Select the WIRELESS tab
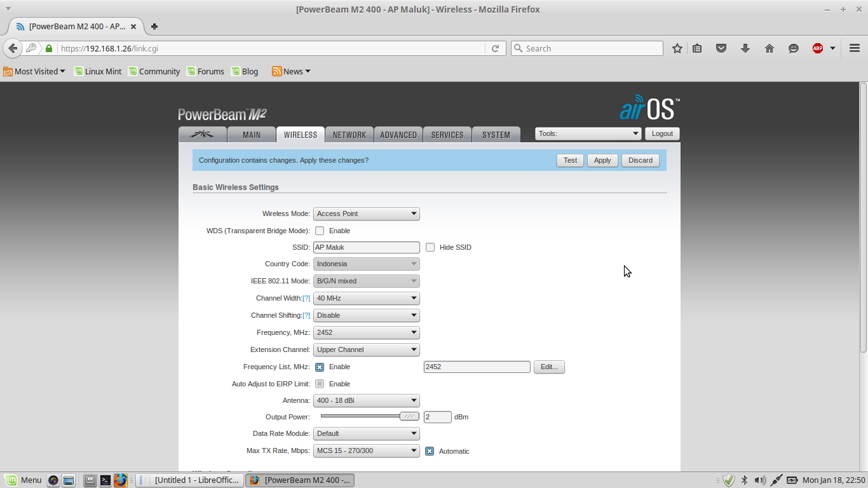The image size is (868, 488). tap(301, 134)
